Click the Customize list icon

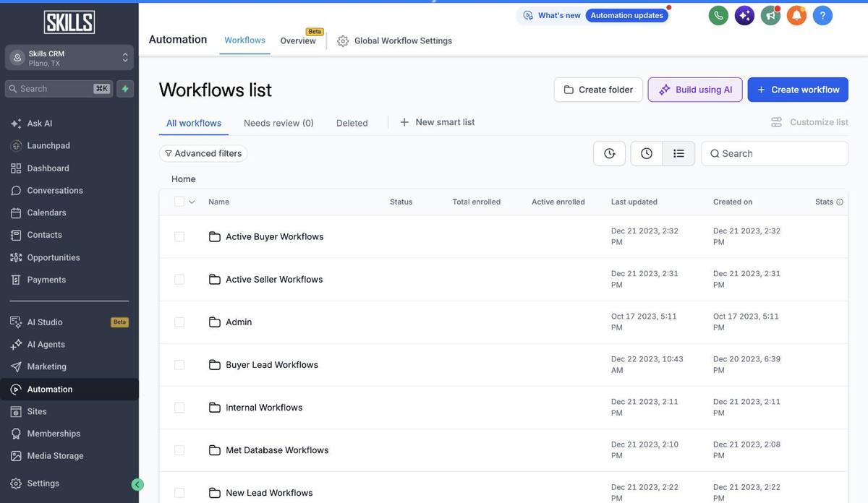coord(776,122)
